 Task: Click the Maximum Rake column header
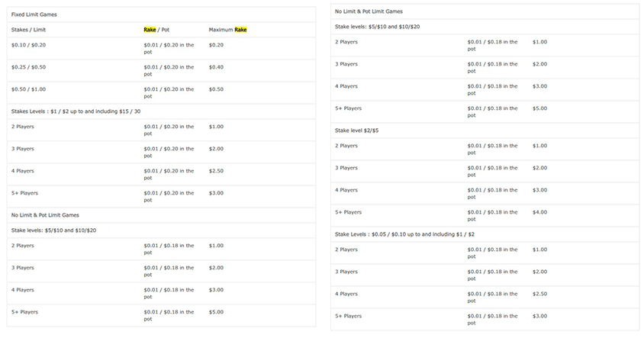point(227,30)
